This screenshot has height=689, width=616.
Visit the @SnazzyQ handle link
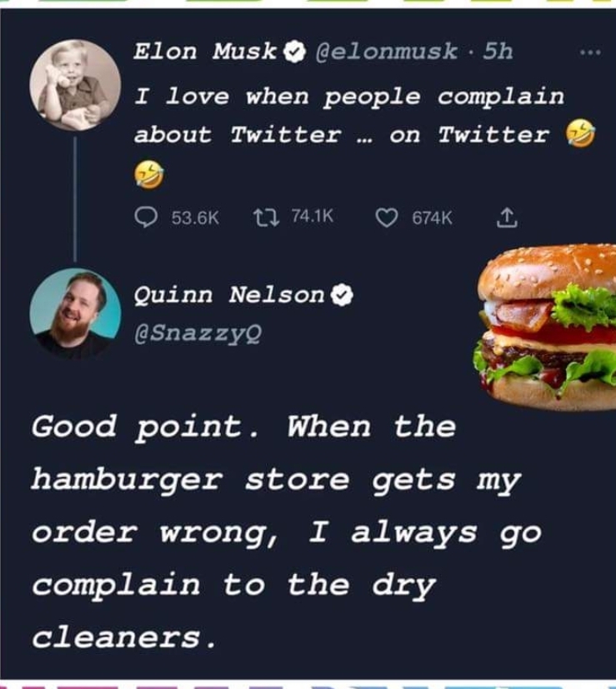198,334
